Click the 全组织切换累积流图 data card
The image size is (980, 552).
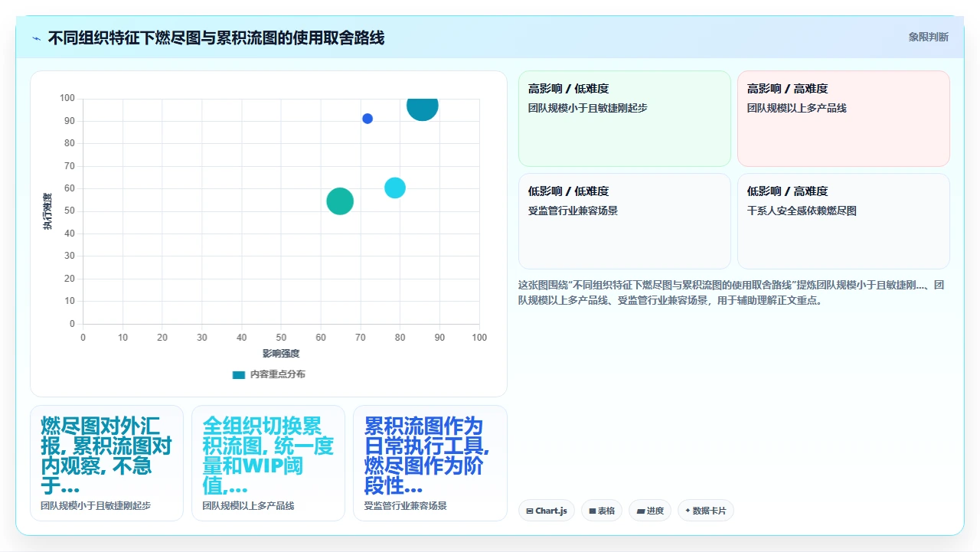click(268, 463)
